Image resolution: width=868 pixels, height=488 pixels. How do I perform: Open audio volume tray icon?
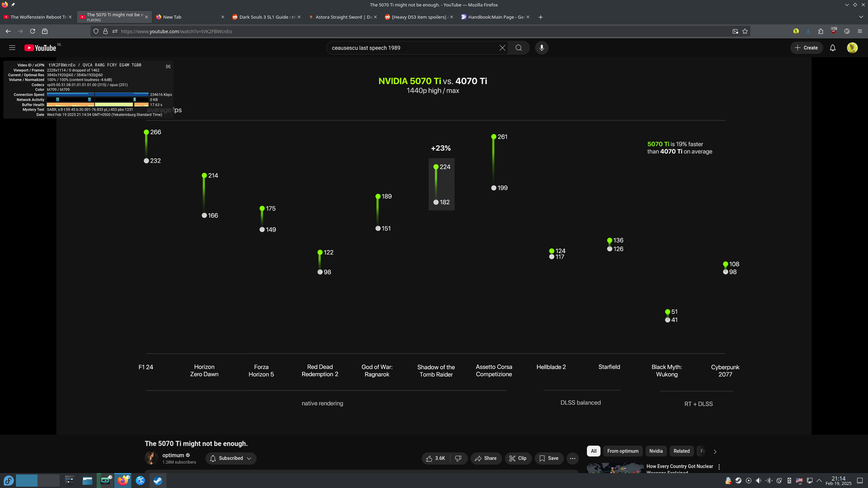click(x=759, y=481)
